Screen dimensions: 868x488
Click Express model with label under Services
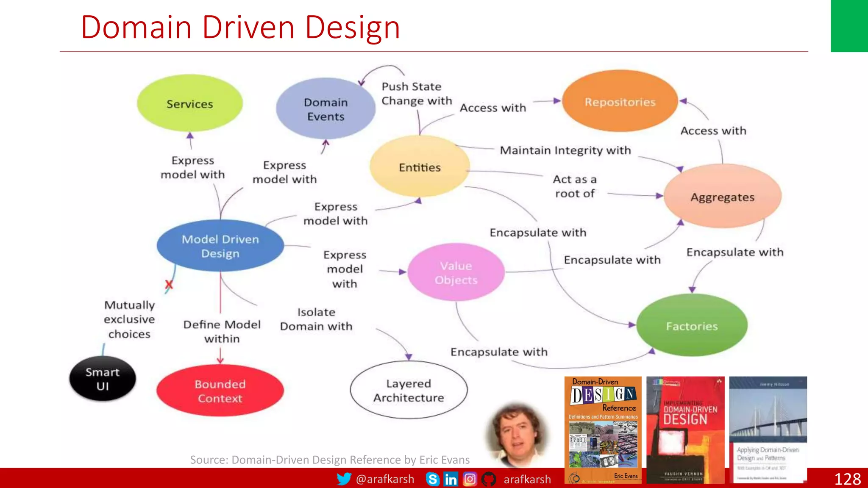tap(193, 167)
